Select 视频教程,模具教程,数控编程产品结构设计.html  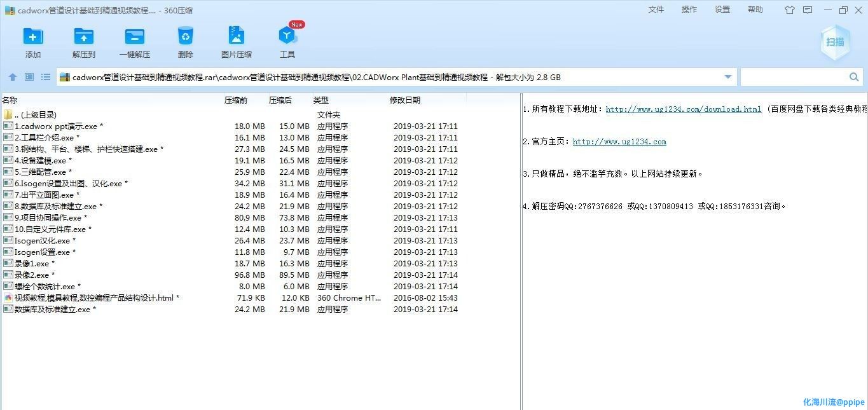coord(97,298)
